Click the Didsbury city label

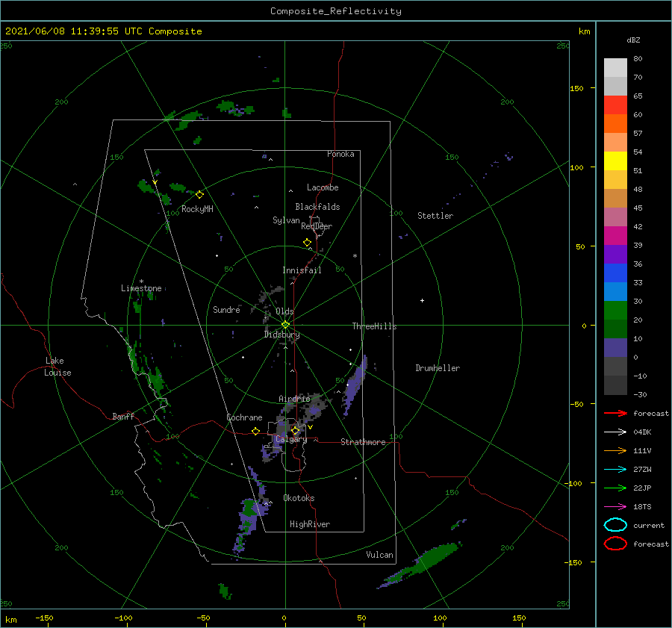point(281,335)
